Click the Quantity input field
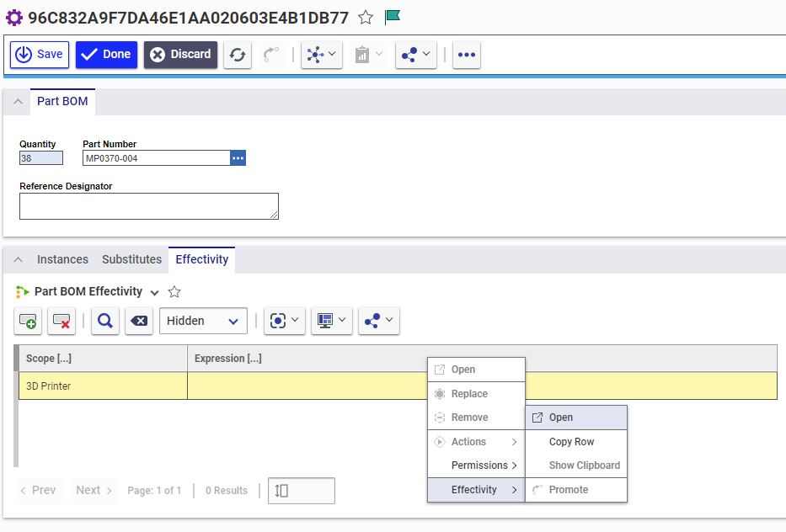786x532 pixels. coord(41,158)
